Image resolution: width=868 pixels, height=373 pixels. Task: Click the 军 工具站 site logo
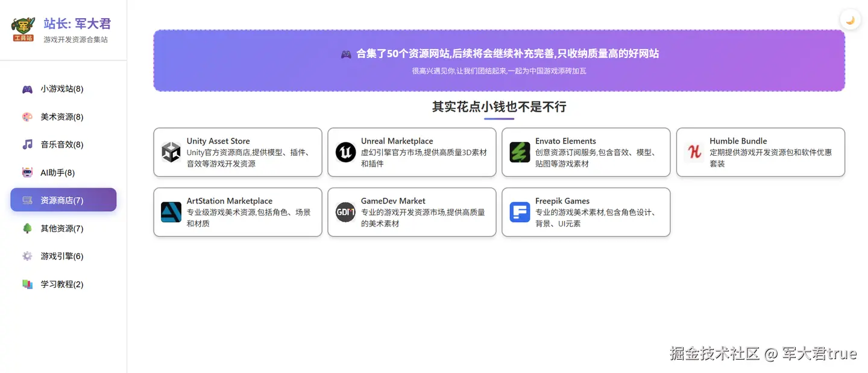pos(23,30)
